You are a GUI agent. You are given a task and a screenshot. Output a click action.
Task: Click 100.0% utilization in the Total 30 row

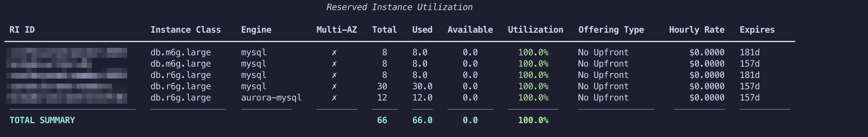point(533,86)
